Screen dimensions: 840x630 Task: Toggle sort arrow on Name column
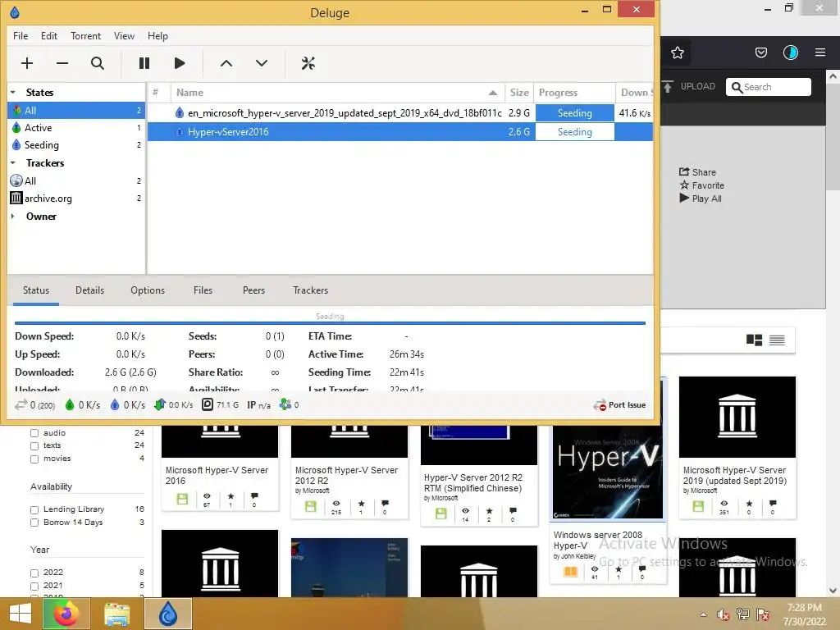[x=493, y=93]
